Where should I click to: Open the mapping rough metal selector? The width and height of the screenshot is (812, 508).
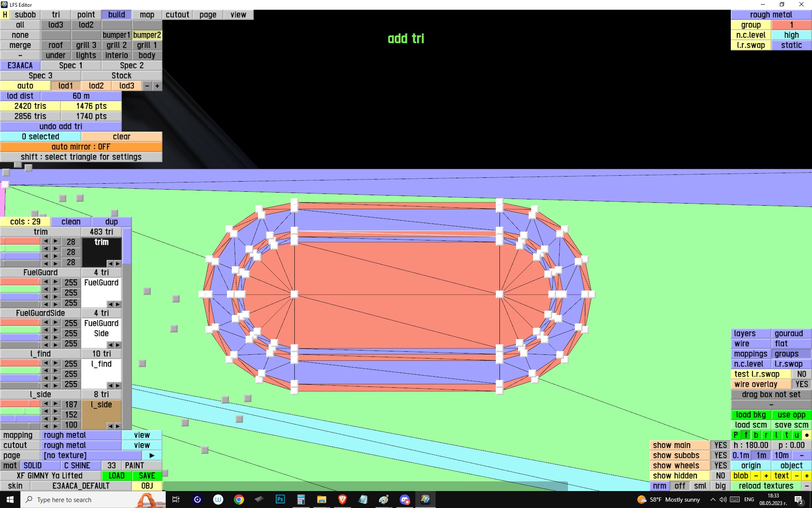tap(81, 435)
